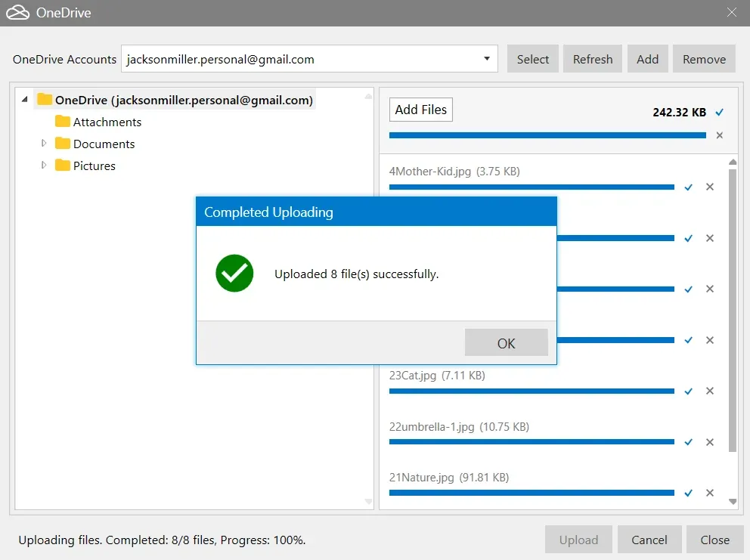
Task: Click the Add Files button
Action: (x=421, y=110)
